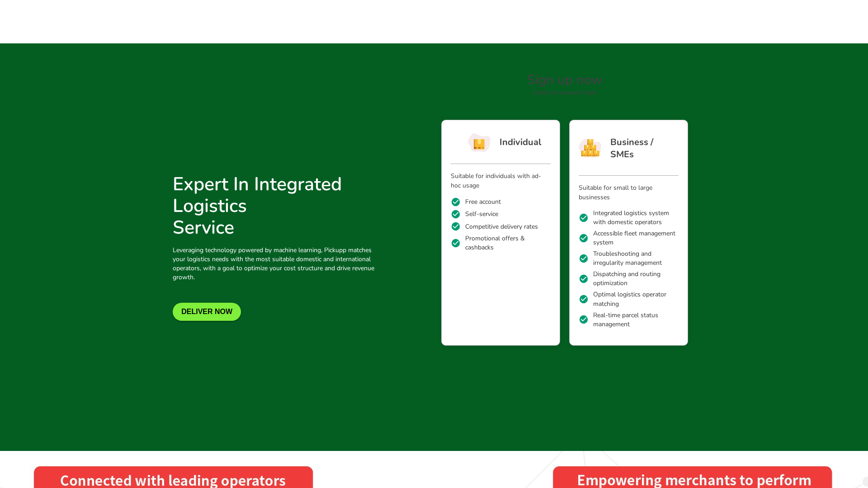Click the checkmark beside Self-service

[x=456, y=214]
